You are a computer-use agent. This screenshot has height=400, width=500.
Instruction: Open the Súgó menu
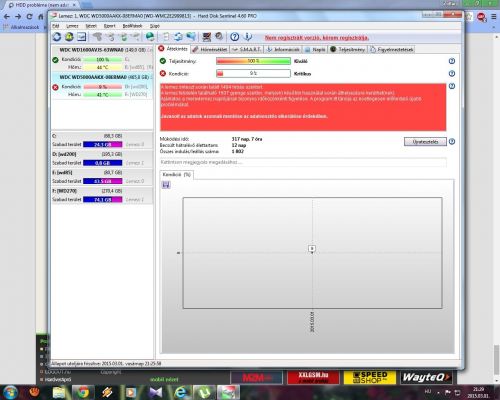tap(155, 26)
